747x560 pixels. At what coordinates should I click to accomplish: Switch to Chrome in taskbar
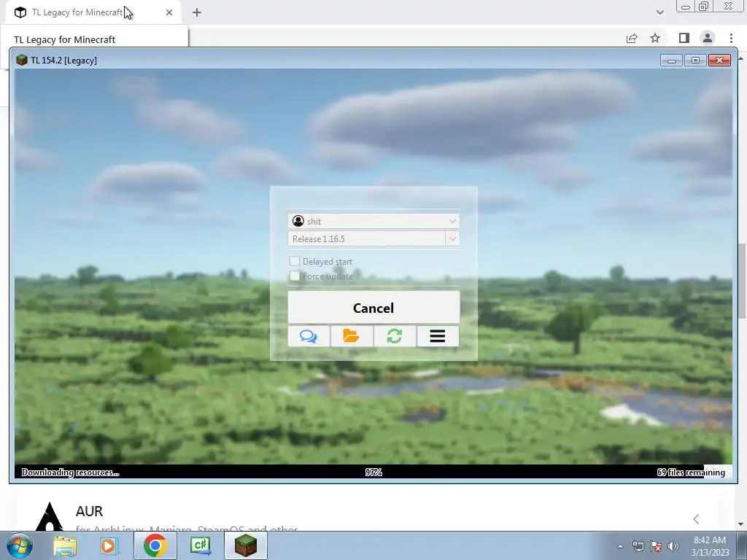click(155, 545)
